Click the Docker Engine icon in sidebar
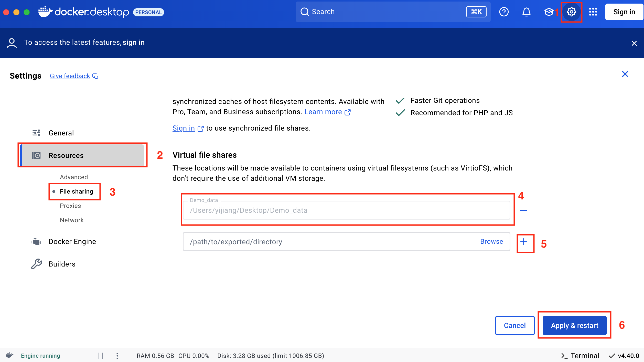 click(36, 241)
